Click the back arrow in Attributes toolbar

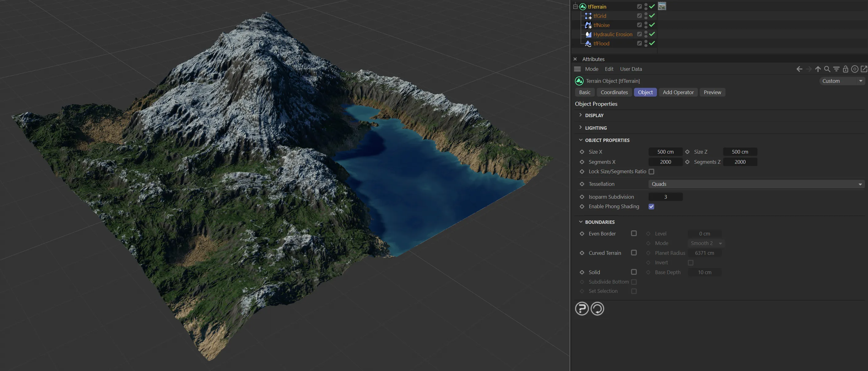[x=799, y=69]
